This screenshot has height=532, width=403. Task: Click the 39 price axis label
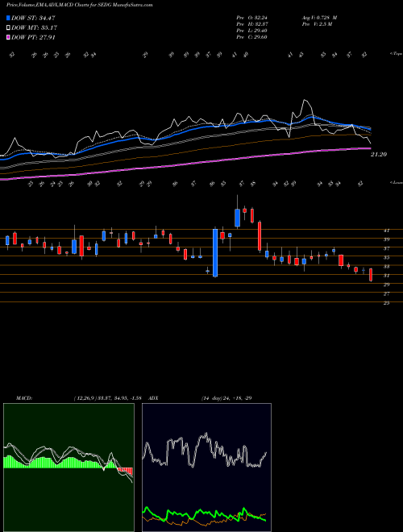[386, 239]
